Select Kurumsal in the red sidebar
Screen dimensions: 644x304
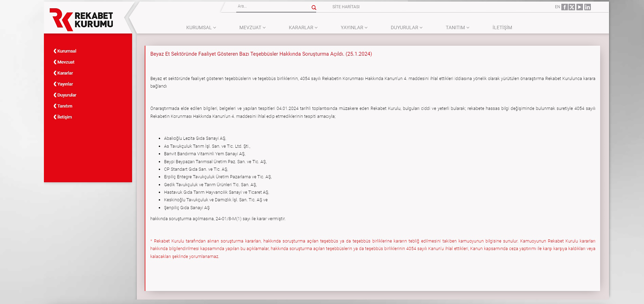pos(65,51)
